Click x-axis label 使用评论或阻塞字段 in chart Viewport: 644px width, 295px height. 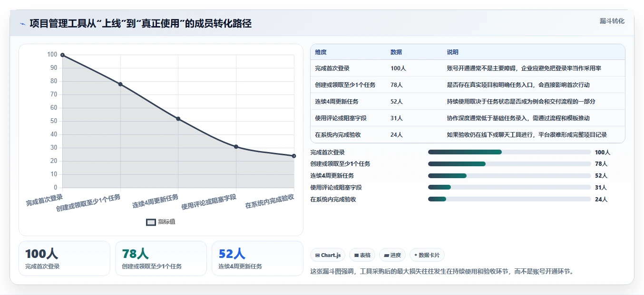[209, 202]
